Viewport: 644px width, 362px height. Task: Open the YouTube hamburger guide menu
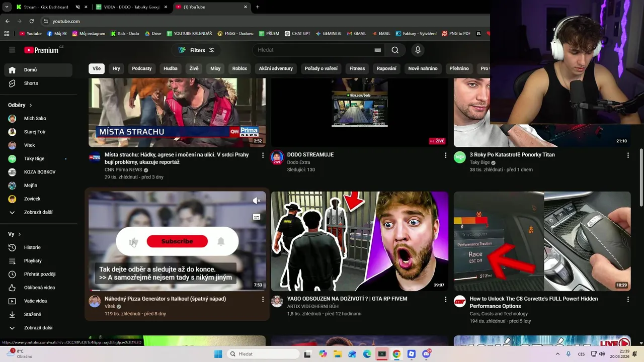point(12,50)
